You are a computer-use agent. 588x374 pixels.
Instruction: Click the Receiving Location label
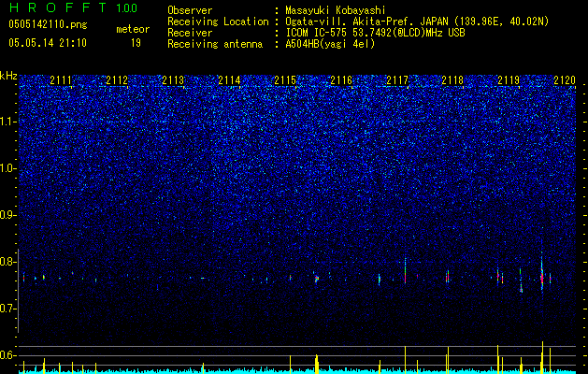218,22
